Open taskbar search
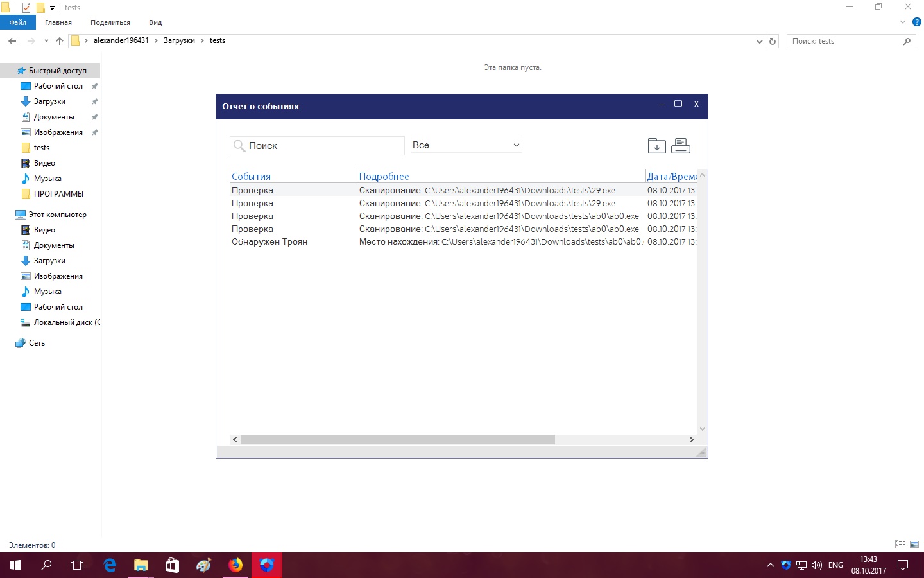924x578 pixels. [x=46, y=565]
